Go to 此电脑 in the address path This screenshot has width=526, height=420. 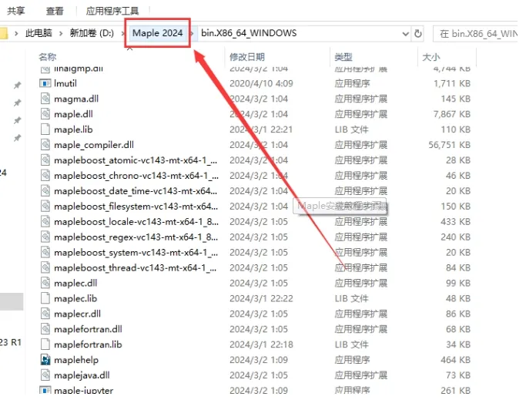coord(39,33)
